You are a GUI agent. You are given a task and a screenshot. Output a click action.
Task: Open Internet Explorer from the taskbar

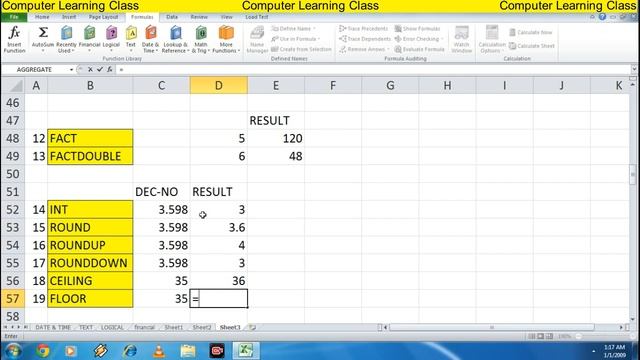pyautogui.click(x=130, y=351)
